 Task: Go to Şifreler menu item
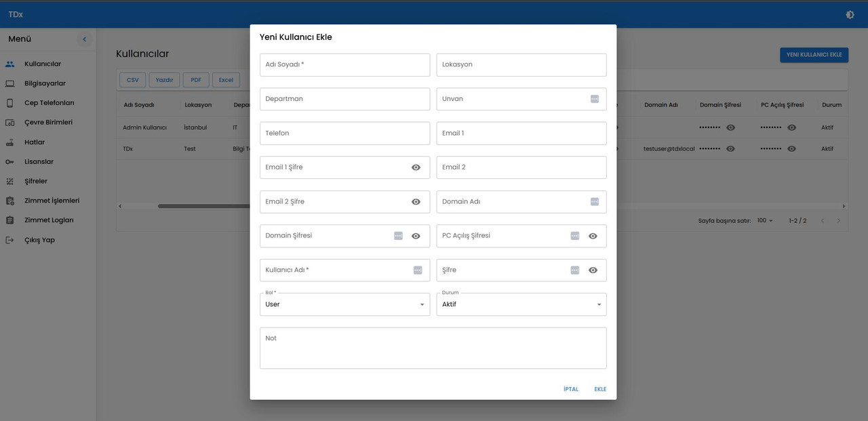tap(36, 181)
